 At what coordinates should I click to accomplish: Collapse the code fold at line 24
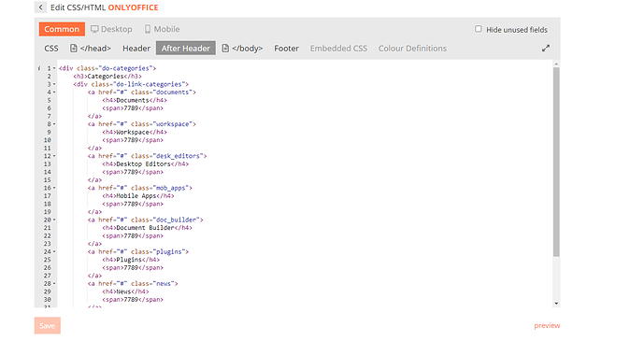point(54,251)
